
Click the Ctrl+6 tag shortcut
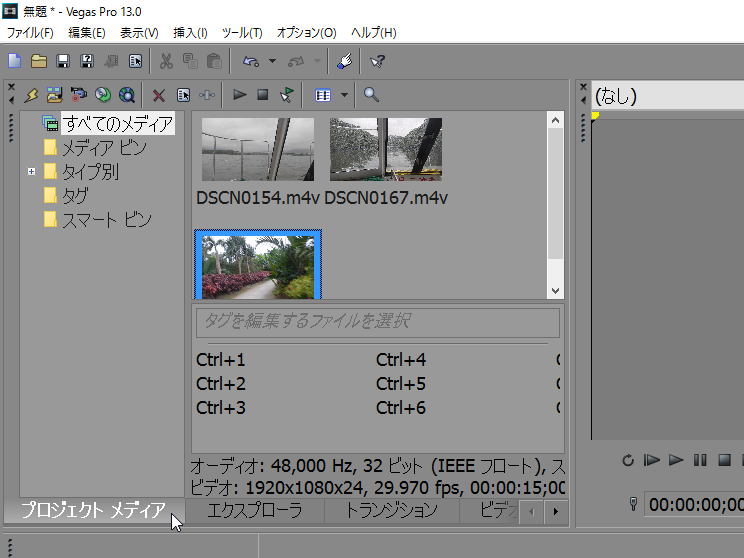401,408
